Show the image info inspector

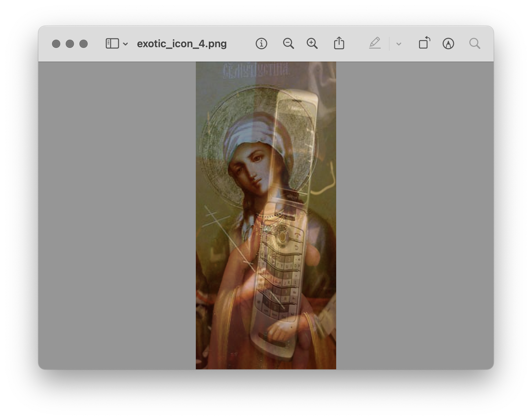pos(261,44)
